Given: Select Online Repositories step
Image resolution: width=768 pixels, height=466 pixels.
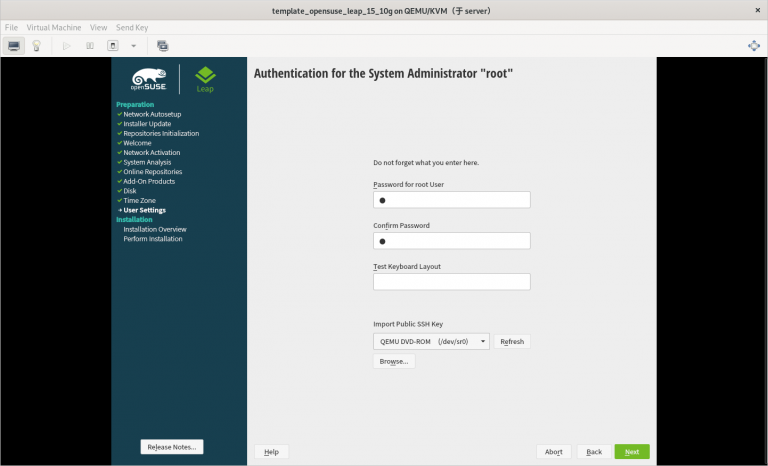Looking at the screenshot, I should (153, 172).
